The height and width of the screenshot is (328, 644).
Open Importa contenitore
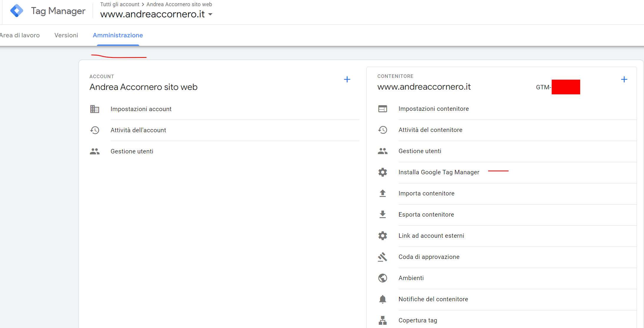click(426, 193)
